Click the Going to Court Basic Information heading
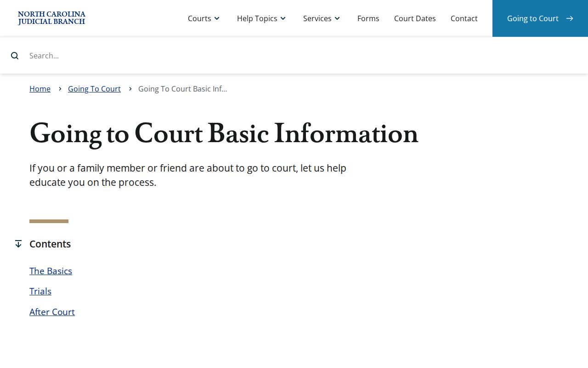This screenshot has height=368, width=588. [x=224, y=134]
